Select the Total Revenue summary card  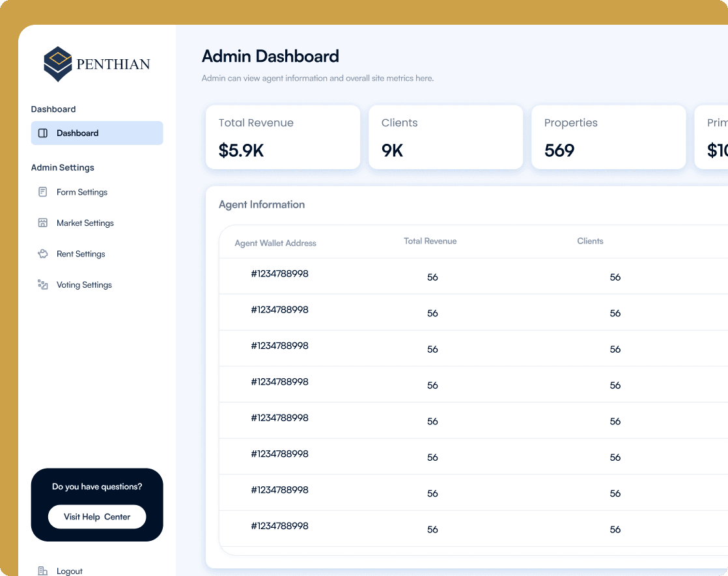click(x=283, y=137)
